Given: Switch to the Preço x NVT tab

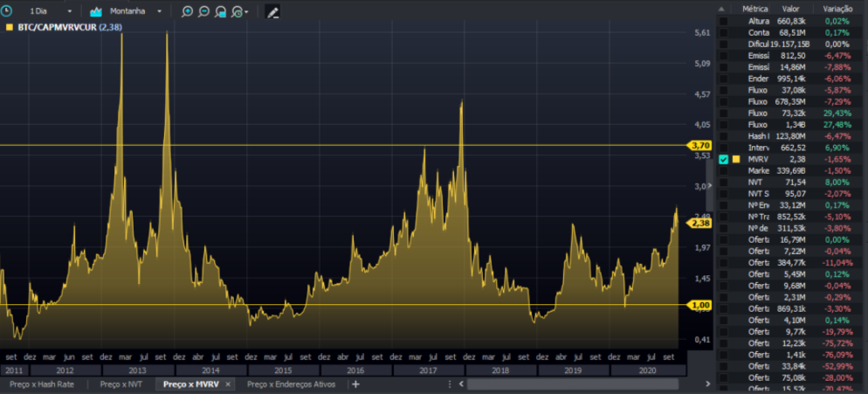Looking at the screenshot, I should 121,384.
